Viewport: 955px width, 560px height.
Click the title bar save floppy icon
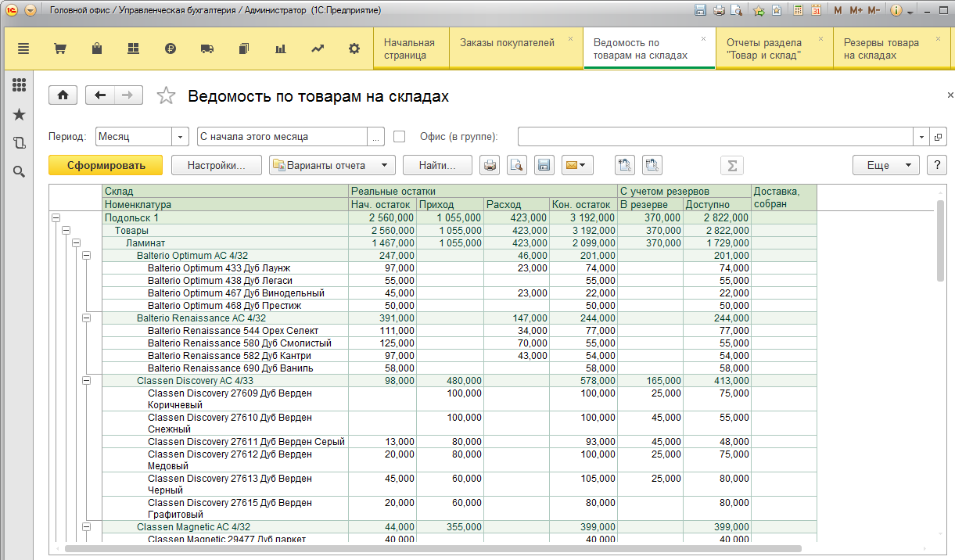(702, 11)
